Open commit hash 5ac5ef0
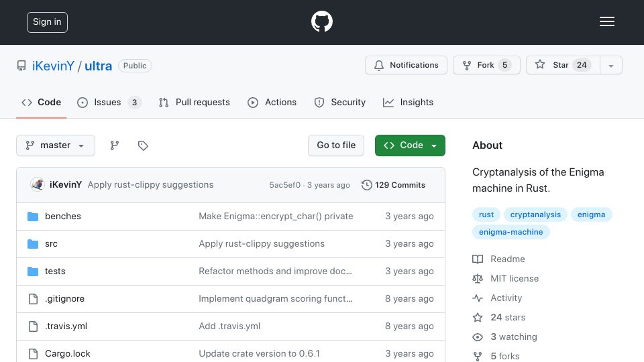 click(x=284, y=185)
